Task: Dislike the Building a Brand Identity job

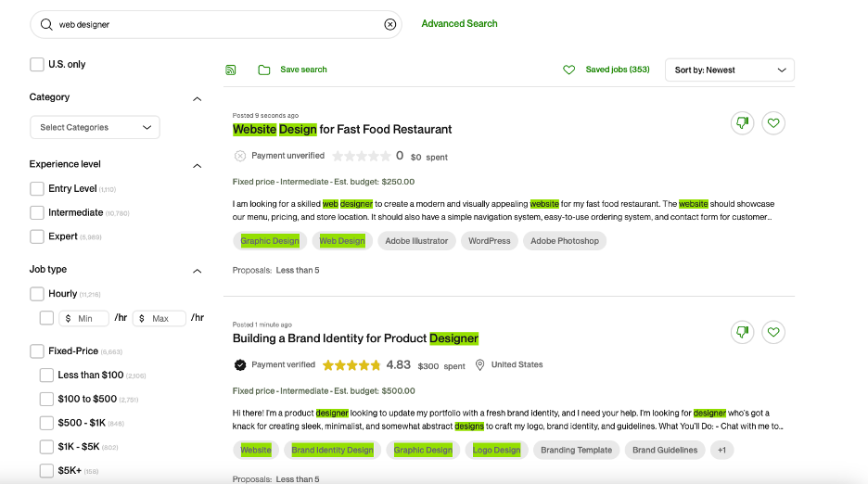Action: pyautogui.click(x=742, y=332)
